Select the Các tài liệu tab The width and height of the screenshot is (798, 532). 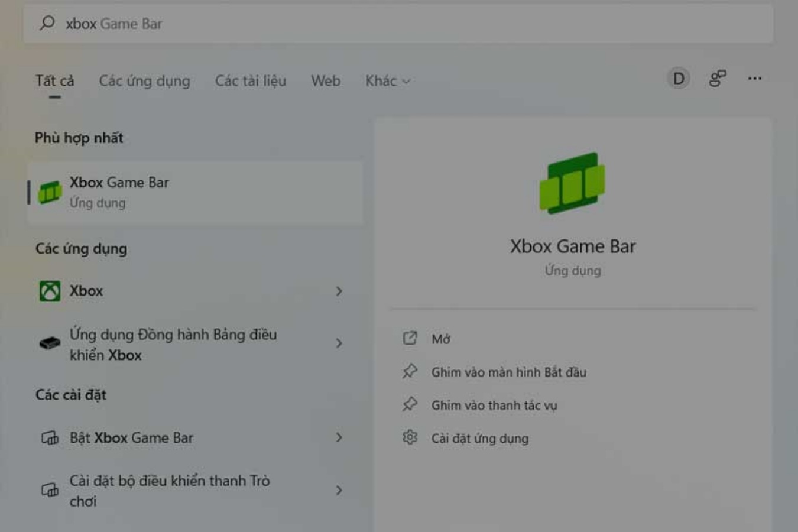[250, 81]
